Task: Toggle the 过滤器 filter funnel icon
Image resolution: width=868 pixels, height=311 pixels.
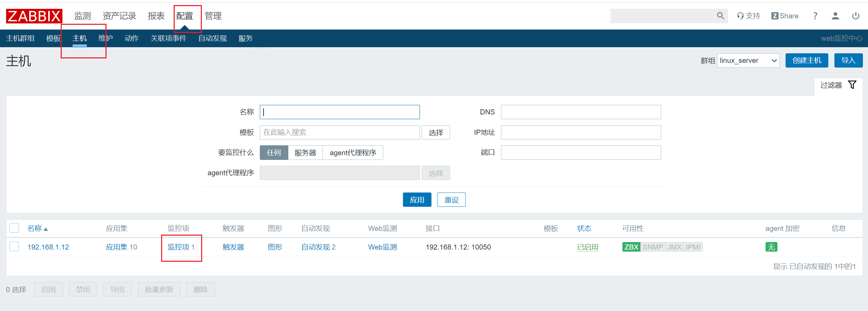Action: tap(852, 85)
